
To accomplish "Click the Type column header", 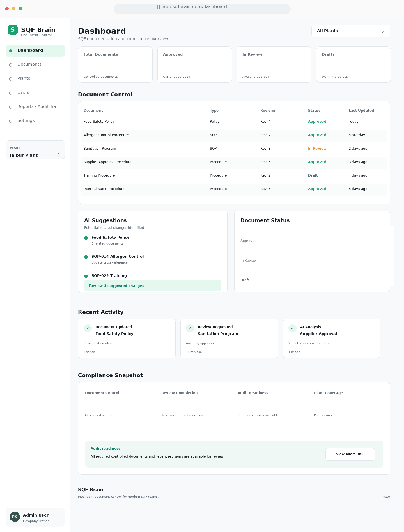I will [214, 111].
